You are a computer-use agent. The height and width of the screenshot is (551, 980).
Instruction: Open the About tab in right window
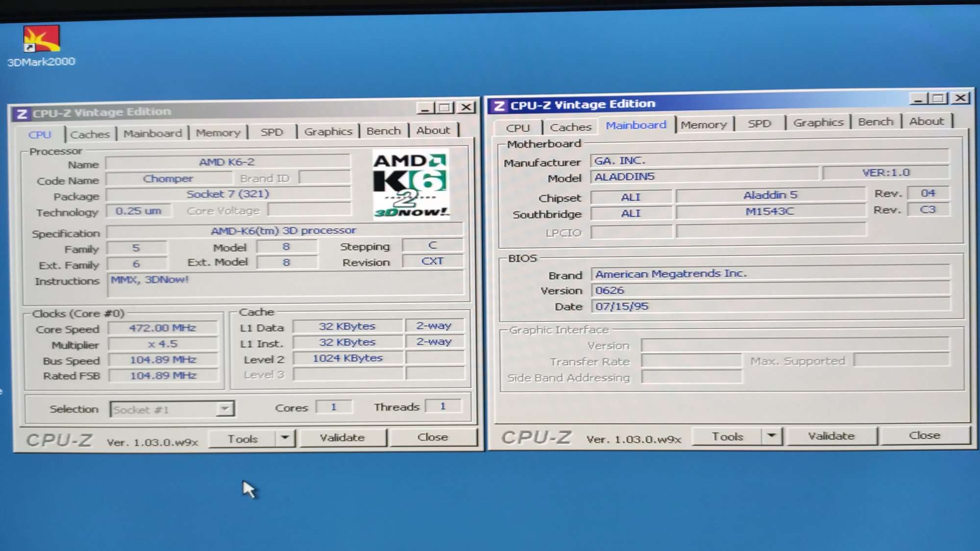click(926, 121)
